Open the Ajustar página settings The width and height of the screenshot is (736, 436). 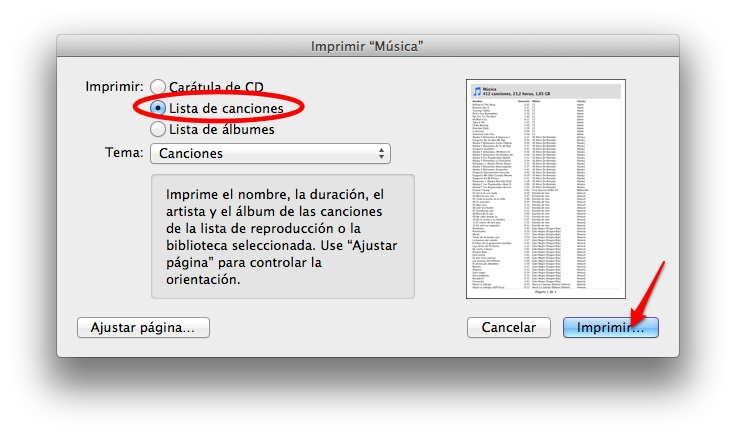point(143,328)
